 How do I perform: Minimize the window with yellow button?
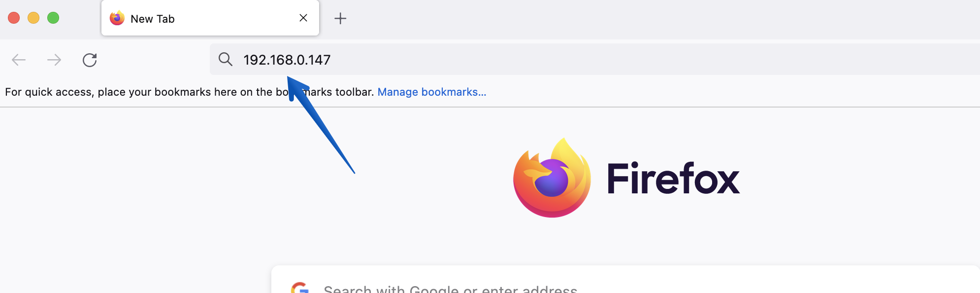33,18
